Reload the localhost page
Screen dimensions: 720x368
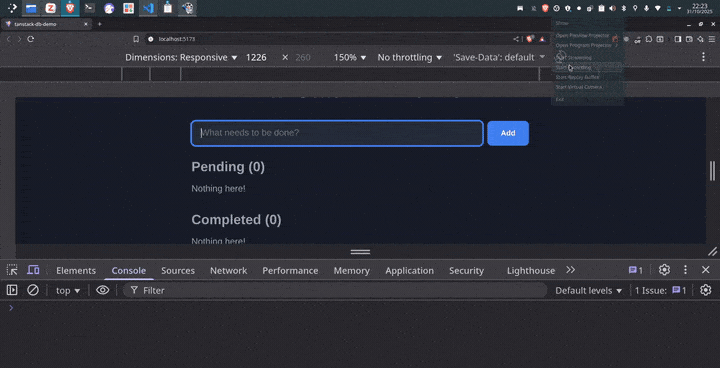coord(31,39)
